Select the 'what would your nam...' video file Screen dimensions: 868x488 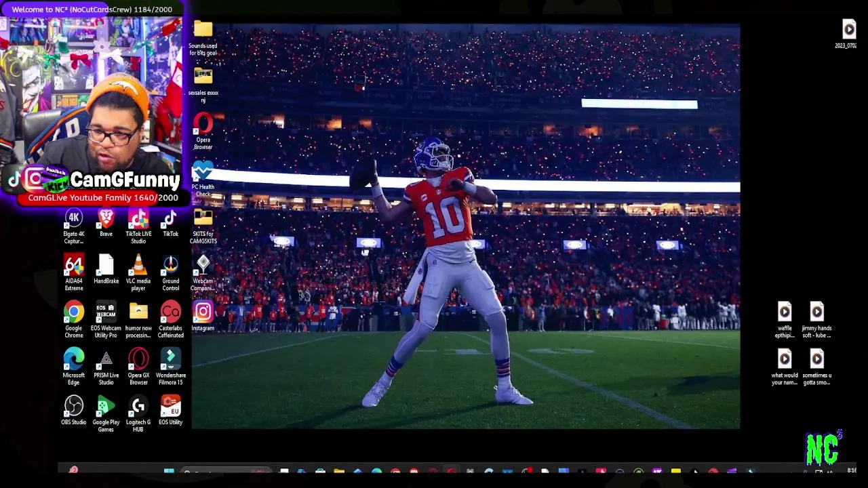coord(785,367)
